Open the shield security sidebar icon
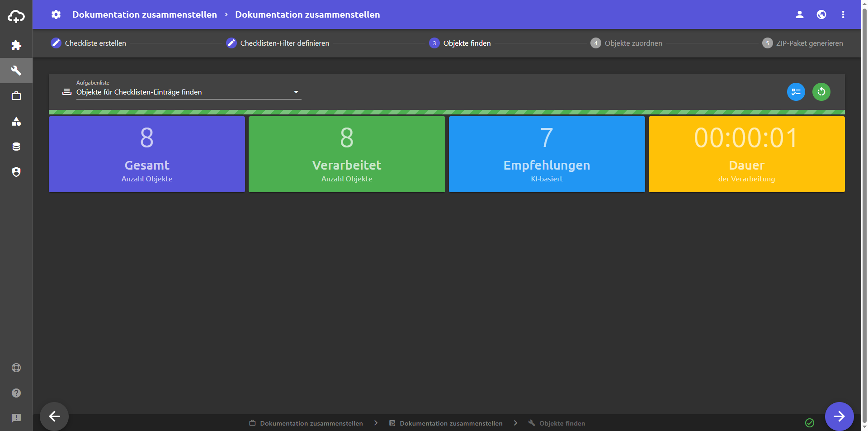 point(16,172)
